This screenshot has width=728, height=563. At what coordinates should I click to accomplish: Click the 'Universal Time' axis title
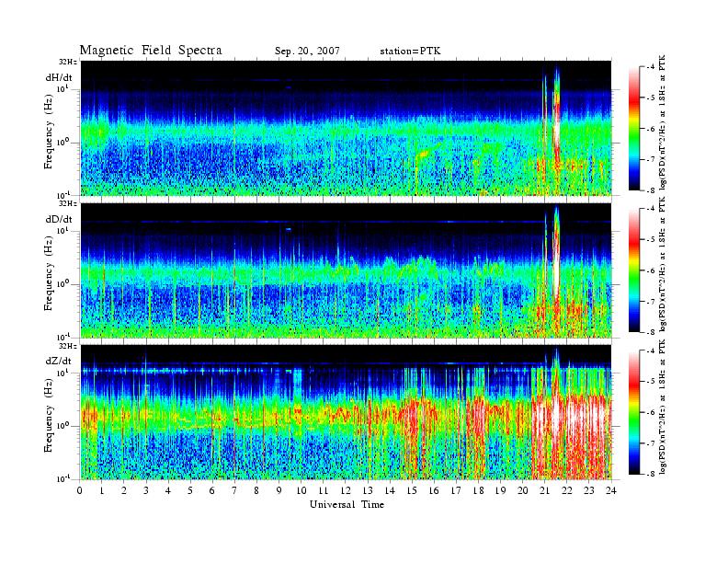(347, 504)
